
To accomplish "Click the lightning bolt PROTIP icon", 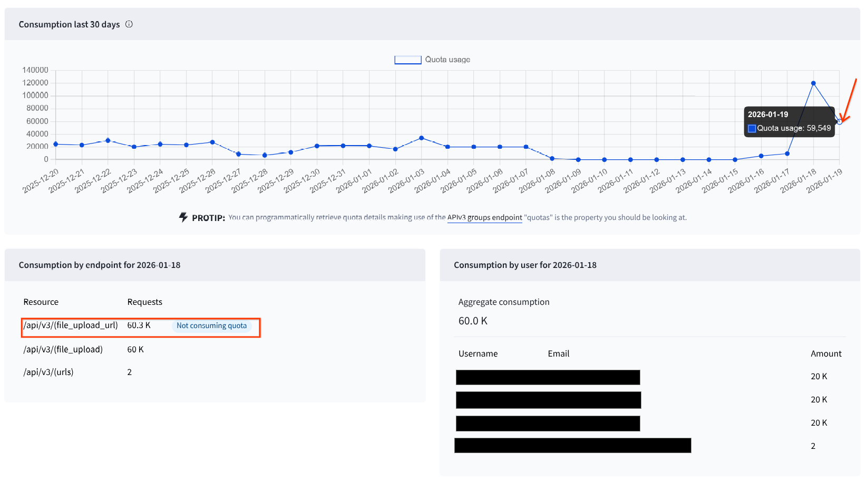I will (183, 217).
